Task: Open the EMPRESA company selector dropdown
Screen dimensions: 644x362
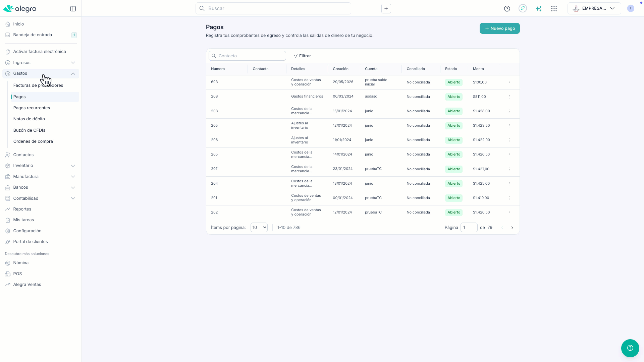Action: (594, 8)
